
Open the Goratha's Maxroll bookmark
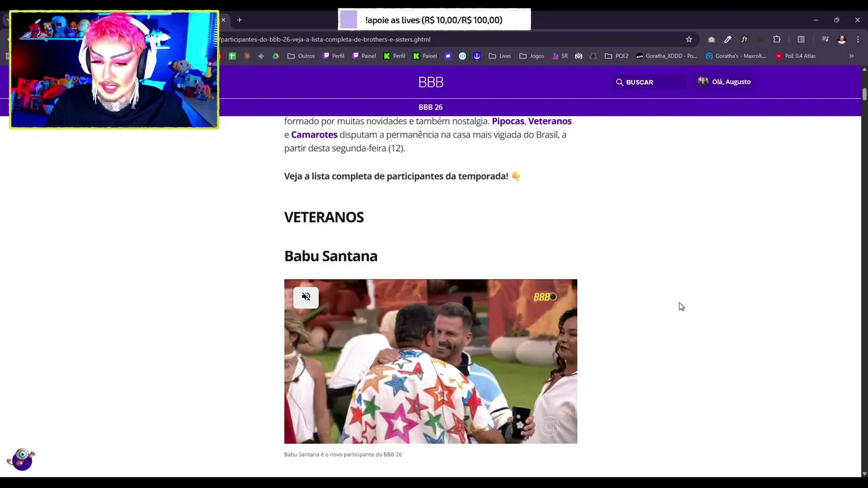pyautogui.click(x=736, y=56)
